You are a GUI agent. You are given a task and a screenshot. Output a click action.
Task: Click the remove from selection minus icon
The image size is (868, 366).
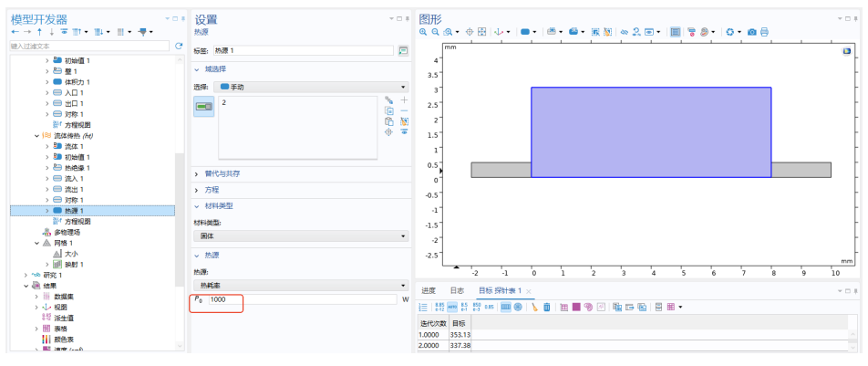click(404, 110)
